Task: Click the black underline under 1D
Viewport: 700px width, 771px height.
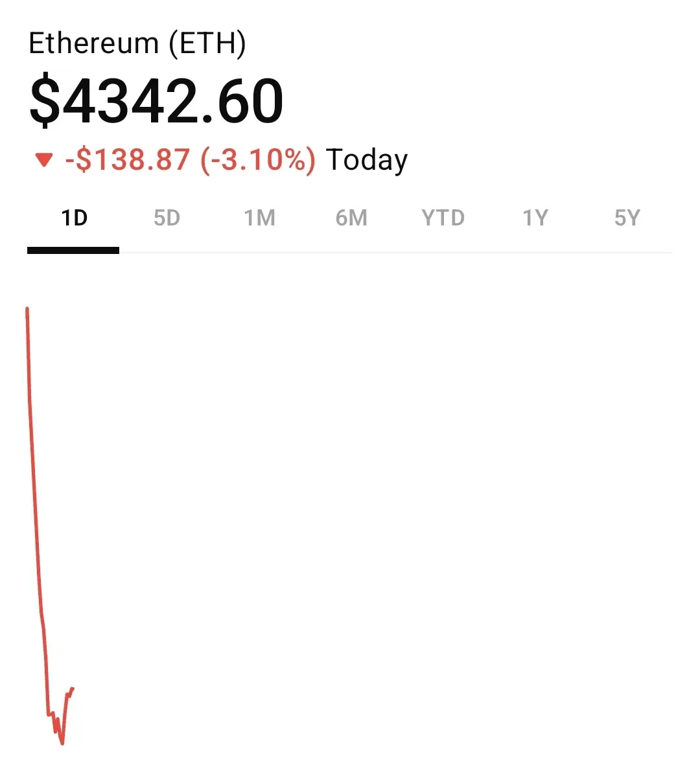Action: tap(73, 251)
